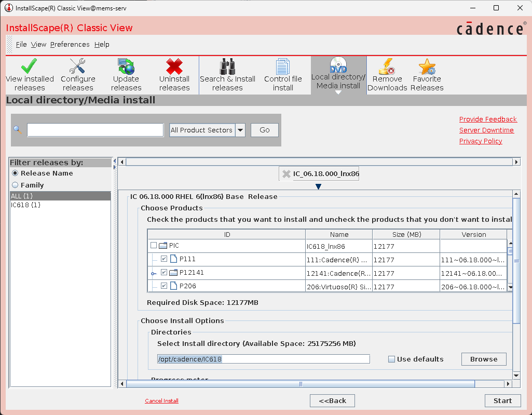Click the 206:Virtuoso(R) name cell
This screenshot has height=415, width=532.
(x=339, y=287)
